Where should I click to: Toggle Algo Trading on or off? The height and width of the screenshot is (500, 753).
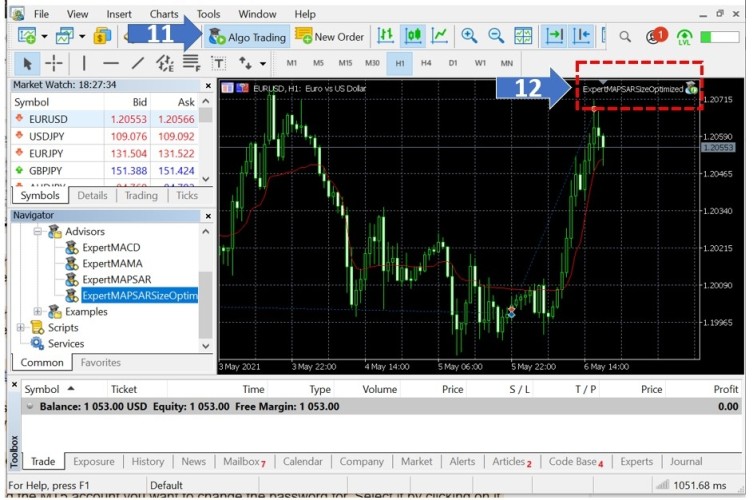click(247, 37)
